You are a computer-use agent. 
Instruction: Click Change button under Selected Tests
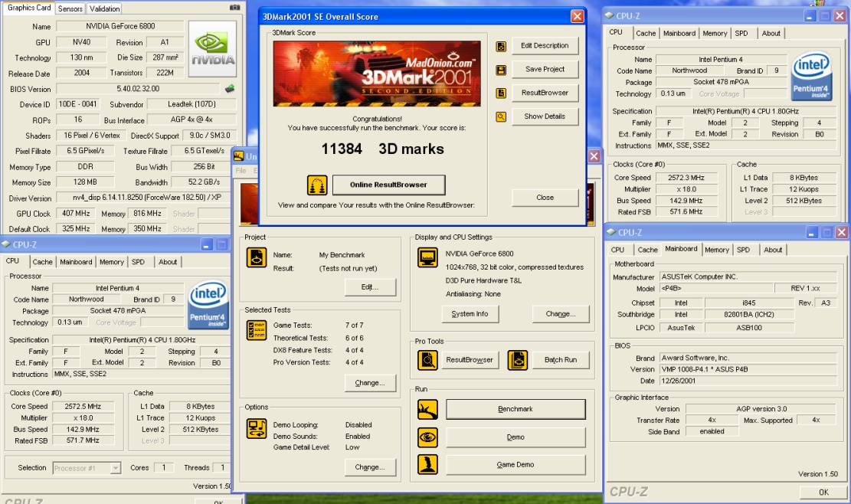pyautogui.click(x=370, y=383)
